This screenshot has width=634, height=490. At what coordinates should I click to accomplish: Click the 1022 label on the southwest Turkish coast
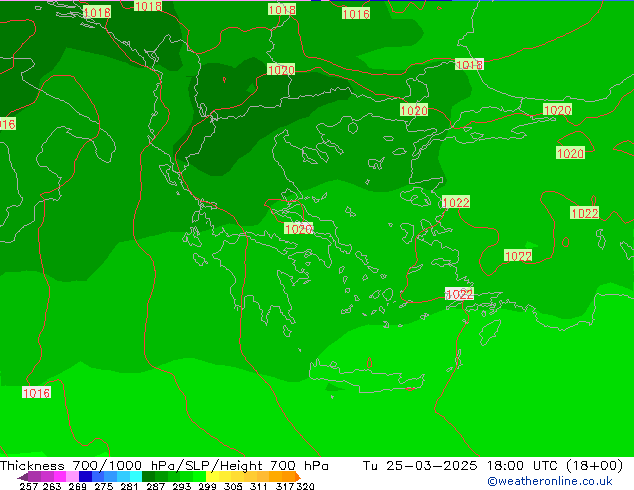(459, 294)
